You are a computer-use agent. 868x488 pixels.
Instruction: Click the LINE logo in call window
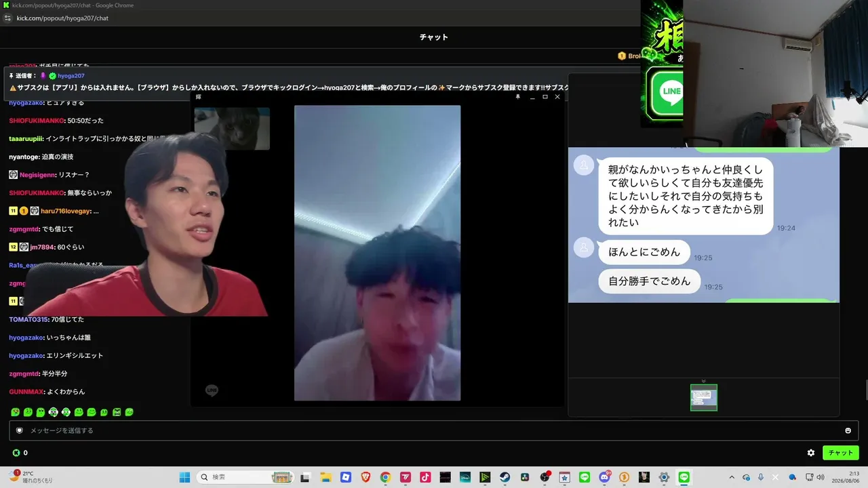(x=212, y=390)
